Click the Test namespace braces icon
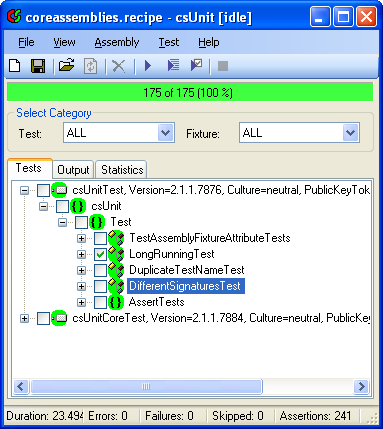Viewport: 383px width, 429px height. 97,222
